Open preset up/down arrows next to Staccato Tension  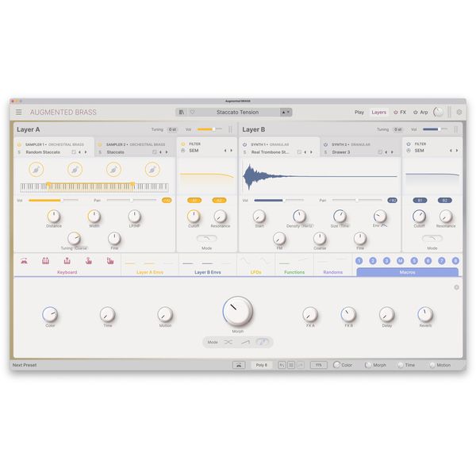pyautogui.click(x=286, y=112)
